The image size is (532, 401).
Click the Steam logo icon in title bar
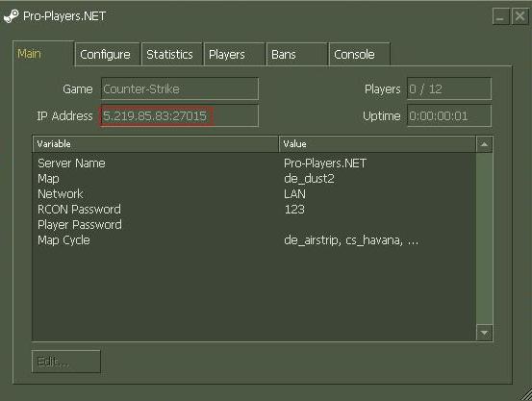[x=12, y=16]
